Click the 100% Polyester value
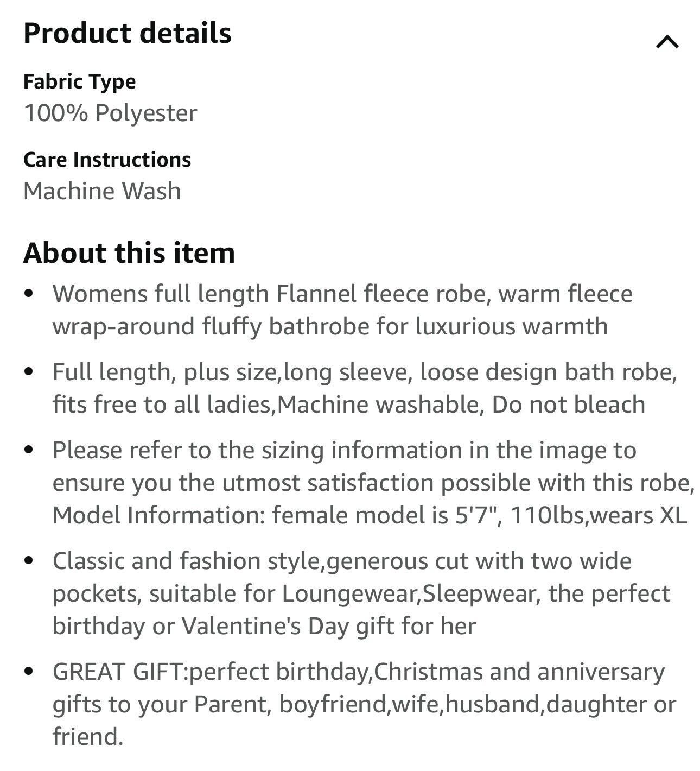 [x=110, y=113]
